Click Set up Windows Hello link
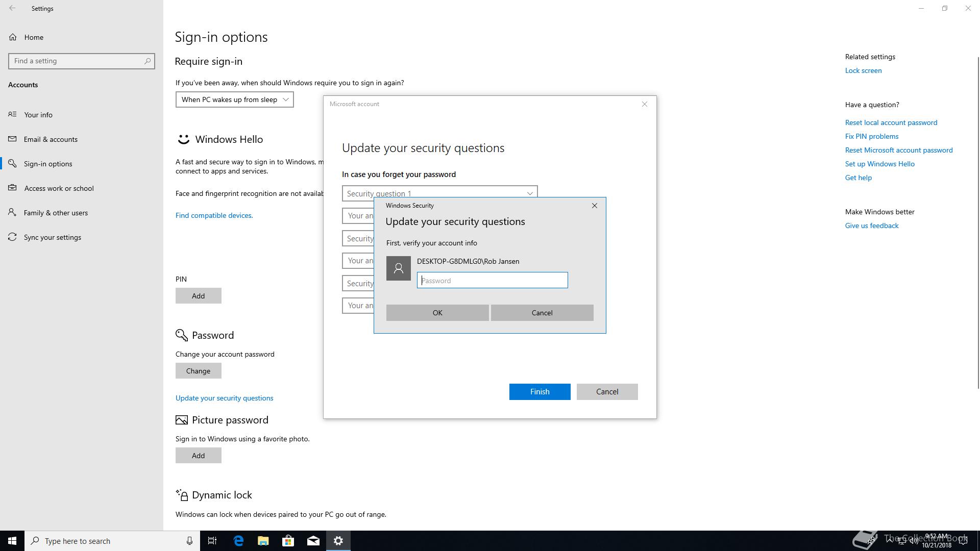The image size is (980, 551). click(879, 164)
